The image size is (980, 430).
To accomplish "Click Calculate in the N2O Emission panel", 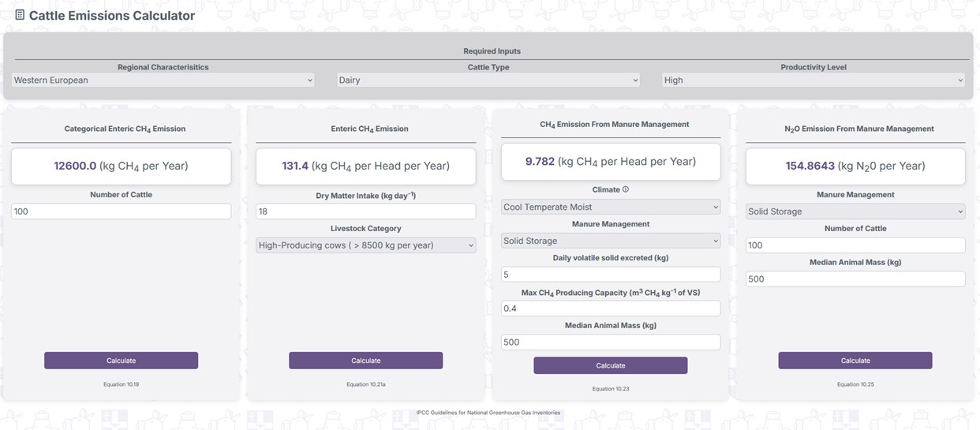I will [x=855, y=361].
